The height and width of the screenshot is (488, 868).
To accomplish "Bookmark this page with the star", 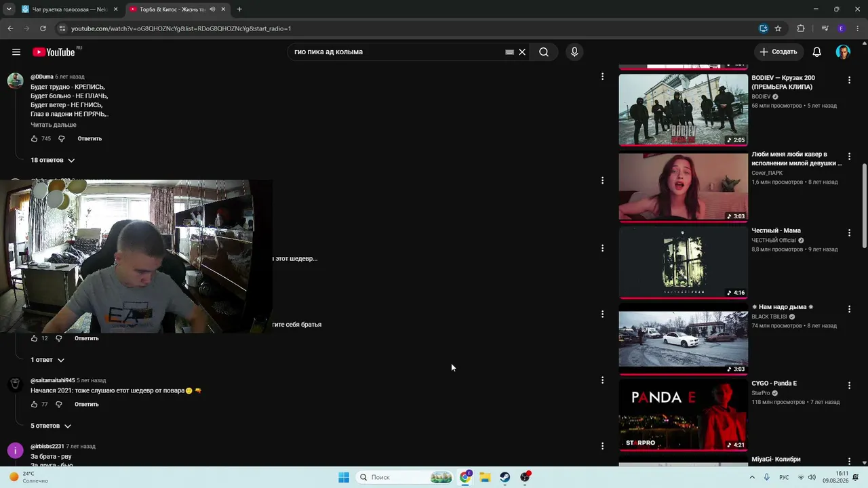I will [x=778, y=28].
